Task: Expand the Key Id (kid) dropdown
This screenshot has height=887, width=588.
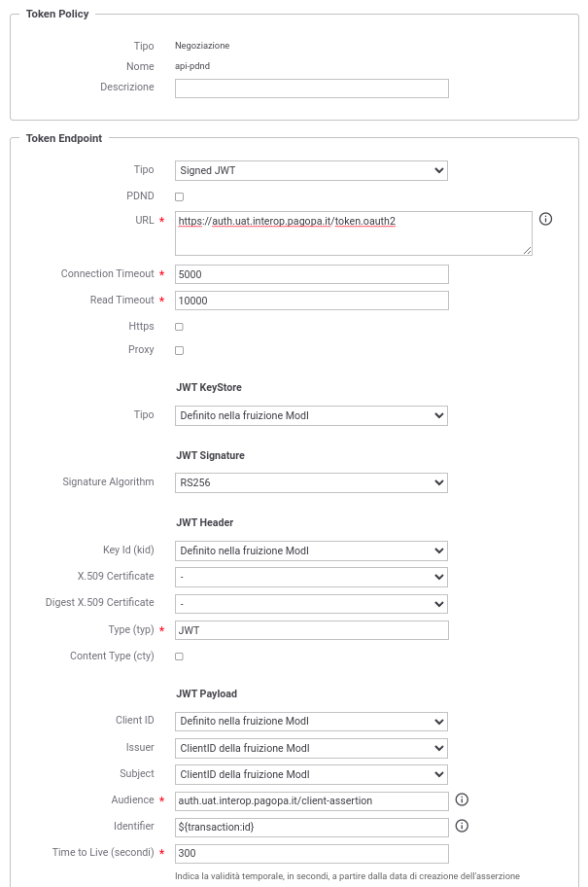Action: click(x=311, y=550)
